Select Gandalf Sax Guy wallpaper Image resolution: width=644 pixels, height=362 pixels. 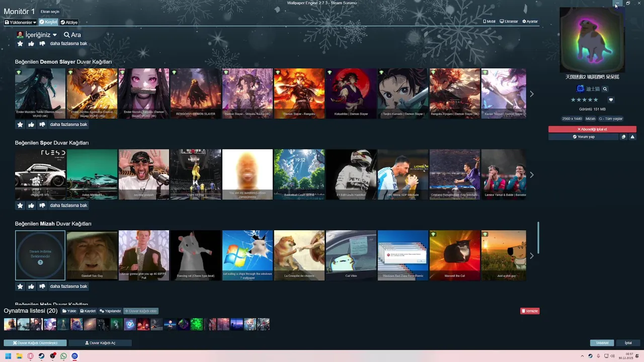coord(92,255)
